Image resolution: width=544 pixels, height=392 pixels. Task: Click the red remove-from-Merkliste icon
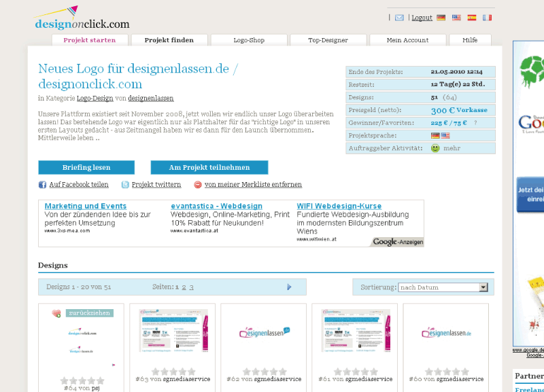click(x=198, y=185)
